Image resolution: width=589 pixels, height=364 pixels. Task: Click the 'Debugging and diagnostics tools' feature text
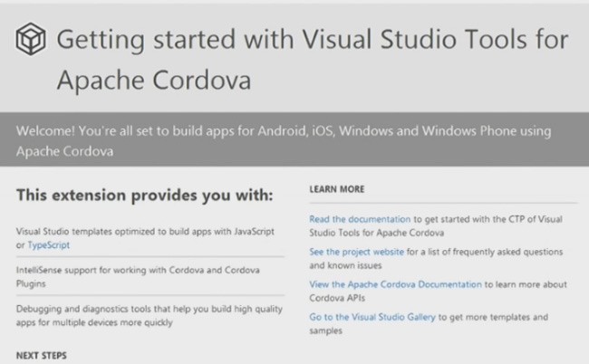point(150,316)
